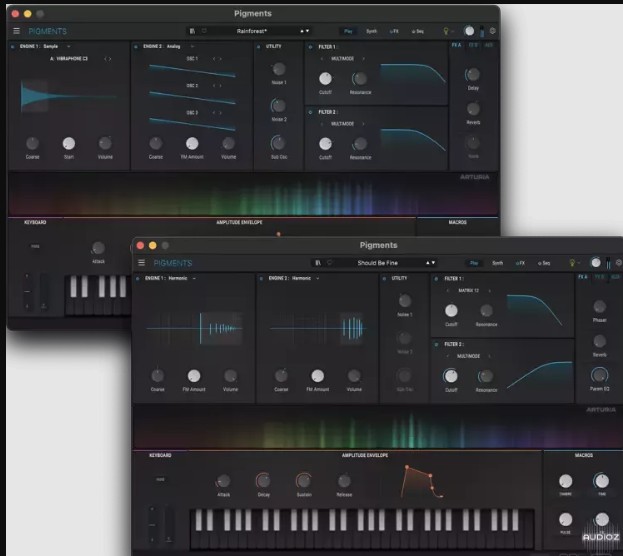Image resolution: width=623 pixels, height=556 pixels.
Task: Open preset library icon in Rainforest window
Action: pyautogui.click(x=192, y=31)
